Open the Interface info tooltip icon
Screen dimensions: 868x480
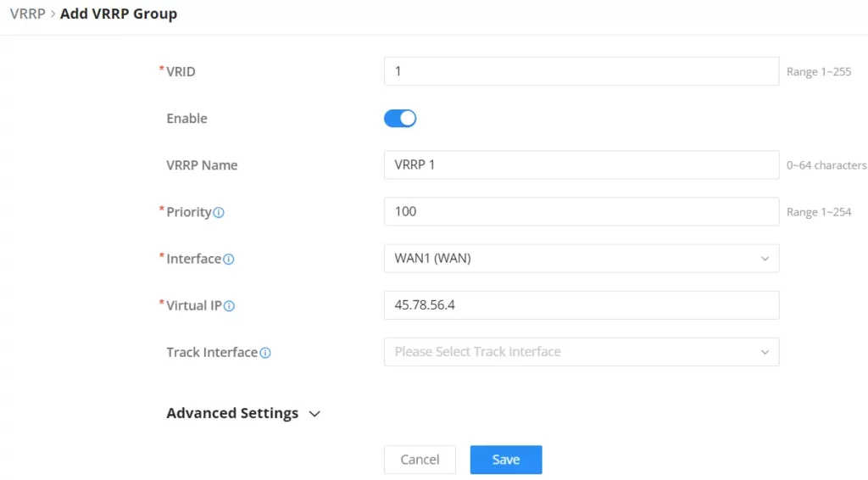(229, 260)
